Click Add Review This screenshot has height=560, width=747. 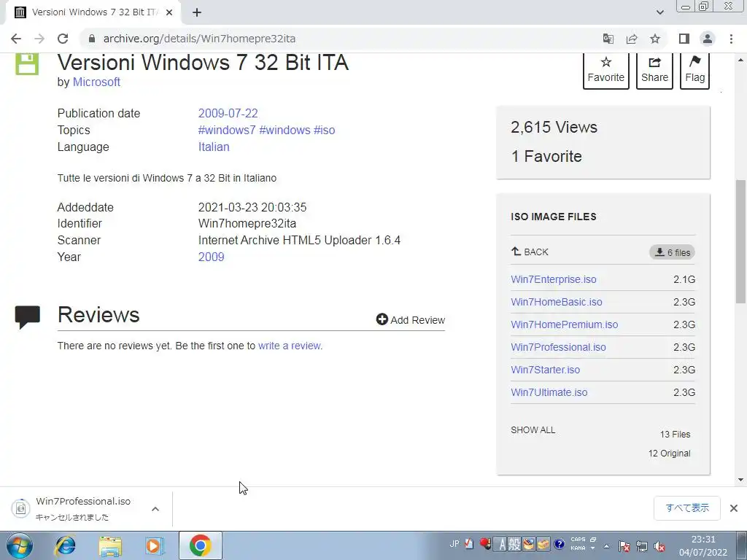pyautogui.click(x=411, y=320)
